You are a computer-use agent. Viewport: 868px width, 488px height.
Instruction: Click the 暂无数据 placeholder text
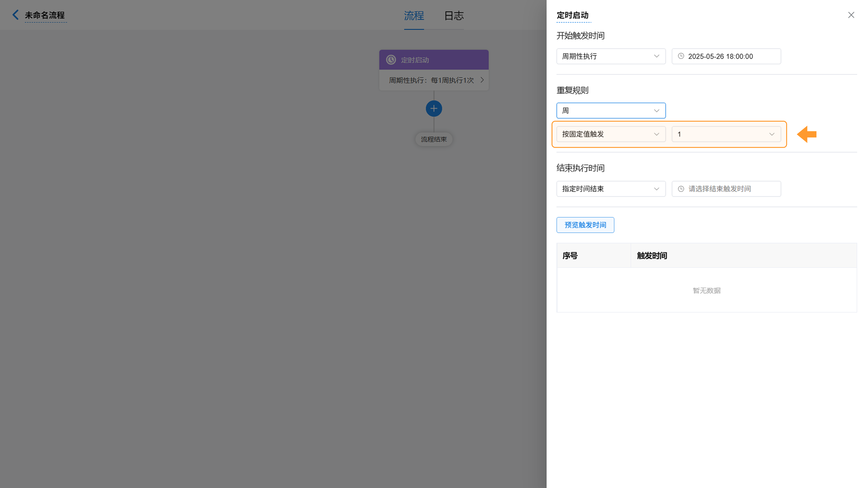click(707, 291)
